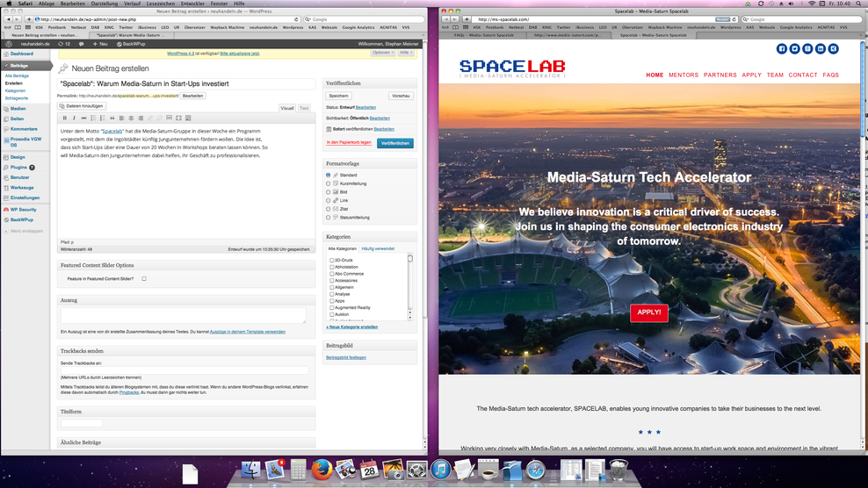Switch the editor to the Text tab
The image size is (868, 488).
(x=304, y=109)
